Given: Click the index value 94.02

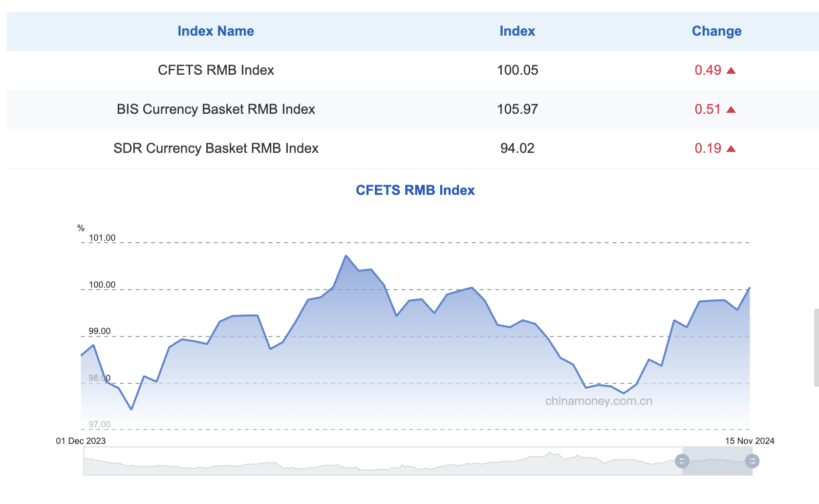Looking at the screenshot, I should (517, 148).
